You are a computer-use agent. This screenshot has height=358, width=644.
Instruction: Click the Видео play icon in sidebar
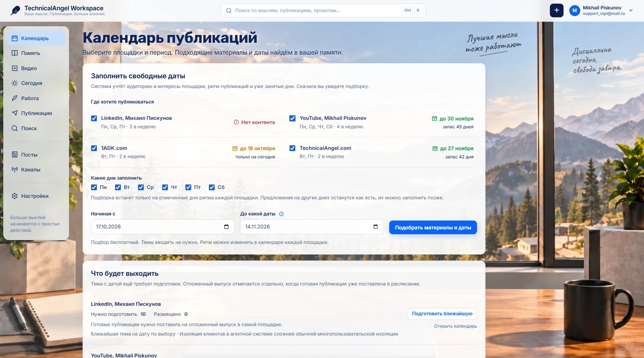(14, 68)
